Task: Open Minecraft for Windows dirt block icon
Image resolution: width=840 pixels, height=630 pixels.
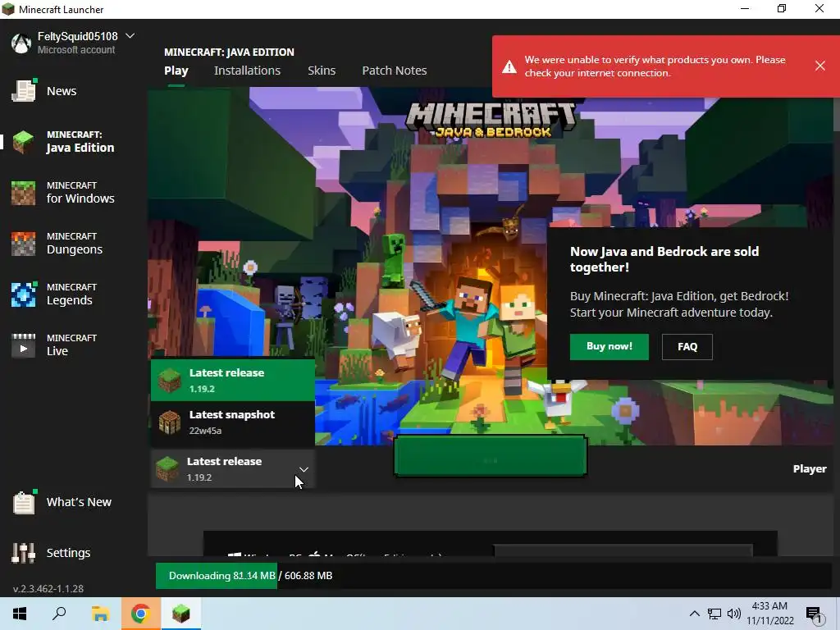Action: point(24,192)
